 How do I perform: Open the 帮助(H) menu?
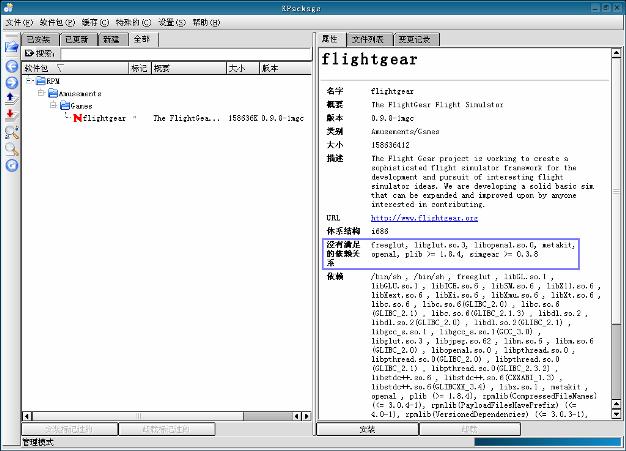click(206, 22)
